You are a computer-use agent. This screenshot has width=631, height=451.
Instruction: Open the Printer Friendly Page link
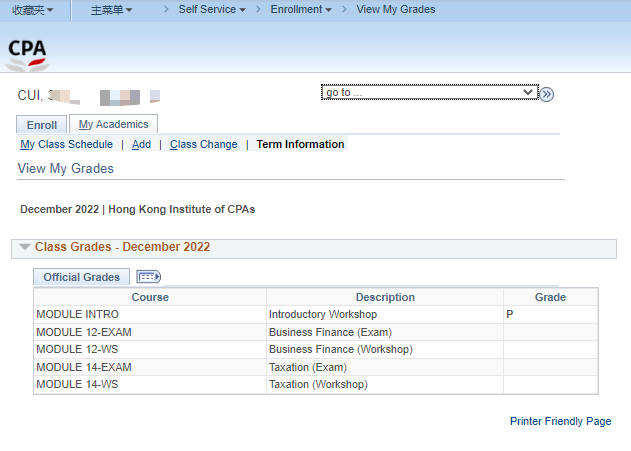[x=560, y=421]
